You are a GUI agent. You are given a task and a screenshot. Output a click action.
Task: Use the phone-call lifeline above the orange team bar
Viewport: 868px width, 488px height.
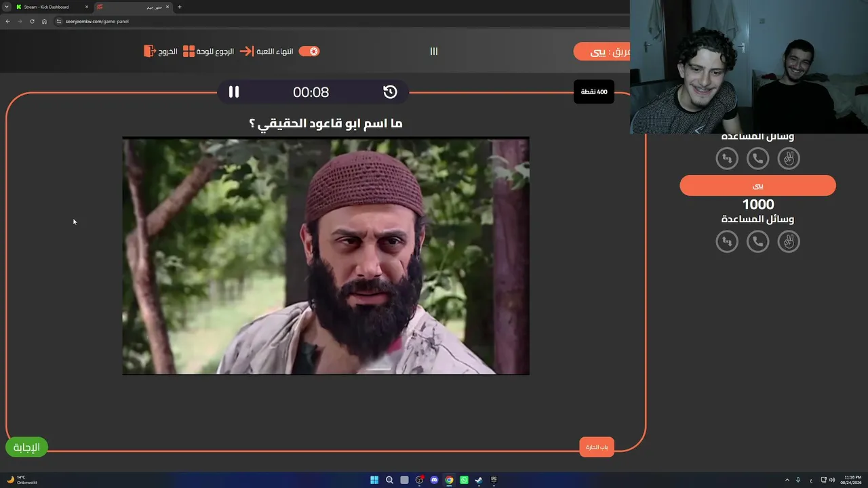758,159
